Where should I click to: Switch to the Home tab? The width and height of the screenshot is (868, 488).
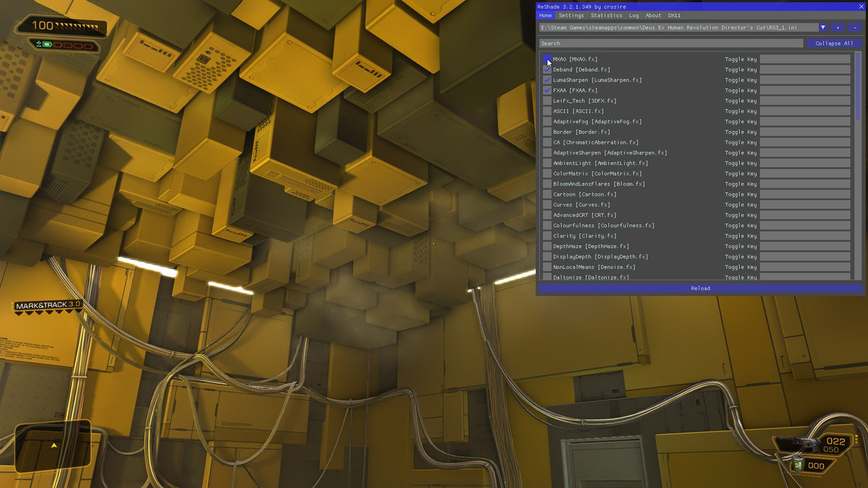point(545,16)
